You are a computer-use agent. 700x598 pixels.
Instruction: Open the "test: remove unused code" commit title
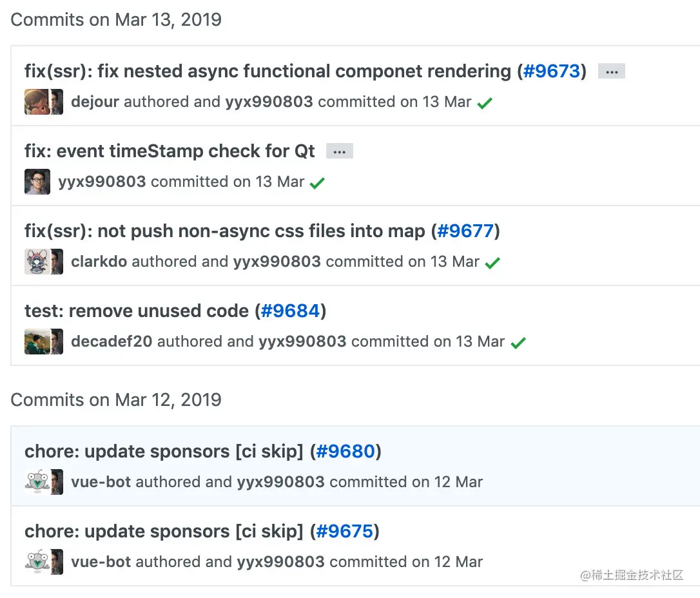[137, 311]
